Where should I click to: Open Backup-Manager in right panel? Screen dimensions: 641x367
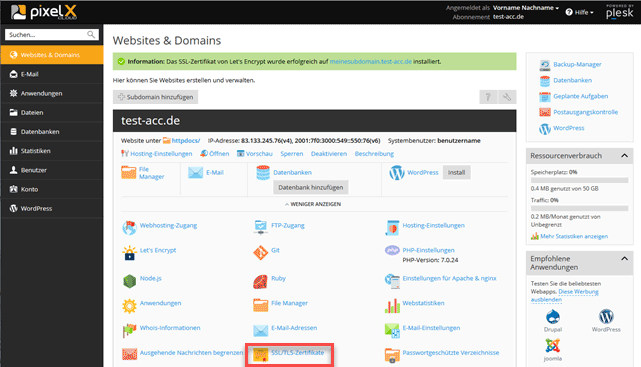click(577, 65)
